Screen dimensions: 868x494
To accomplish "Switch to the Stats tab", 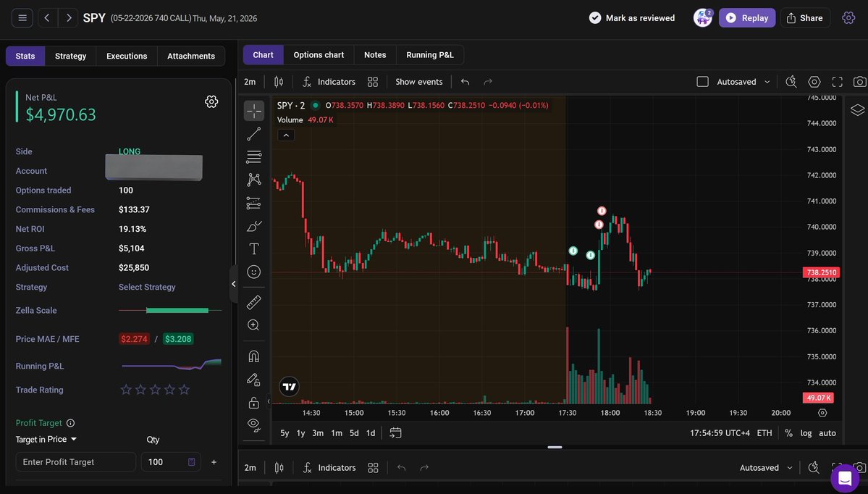I will pos(25,56).
